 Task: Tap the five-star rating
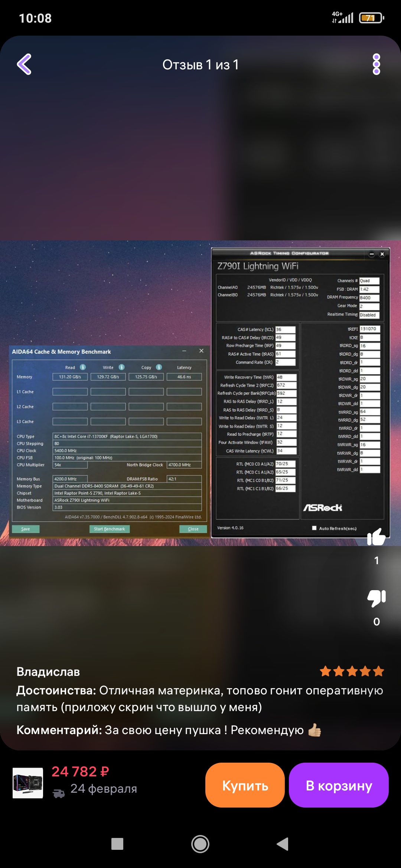[x=352, y=671]
